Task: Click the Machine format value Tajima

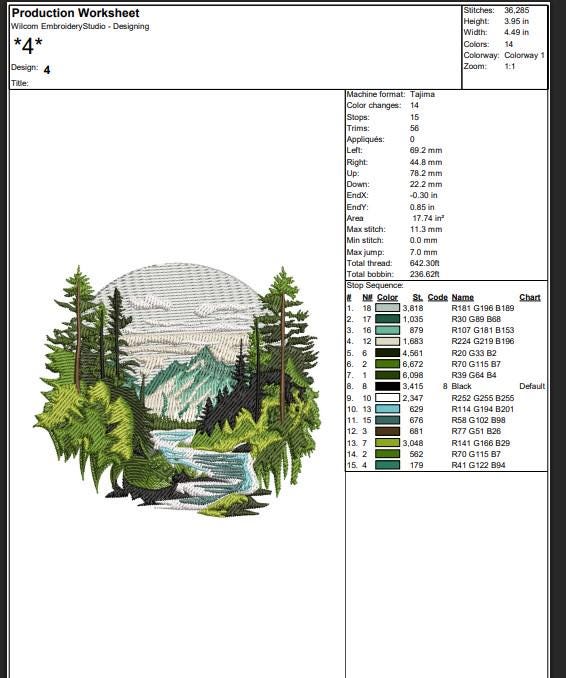Action: [422, 94]
